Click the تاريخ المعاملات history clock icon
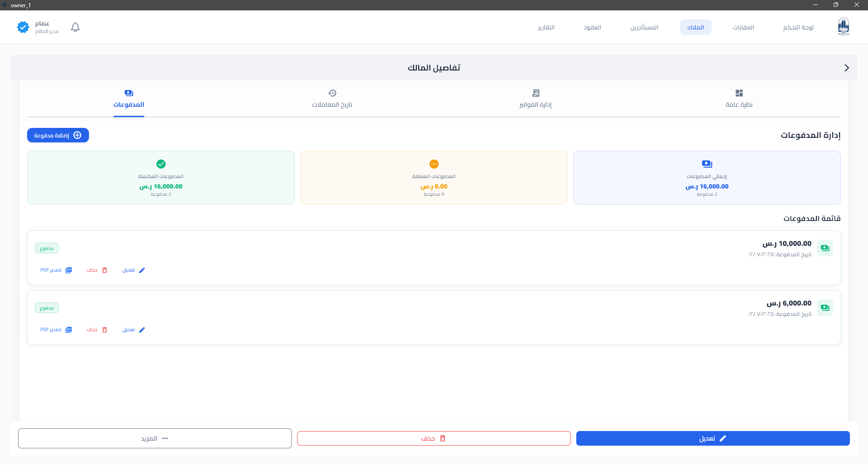 tap(332, 93)
